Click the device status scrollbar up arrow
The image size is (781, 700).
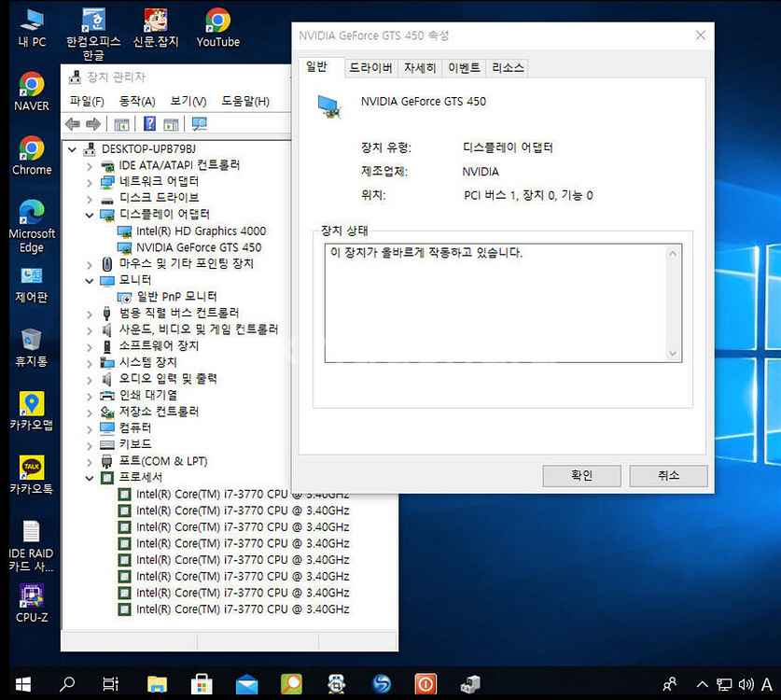(x=673, y=254)
